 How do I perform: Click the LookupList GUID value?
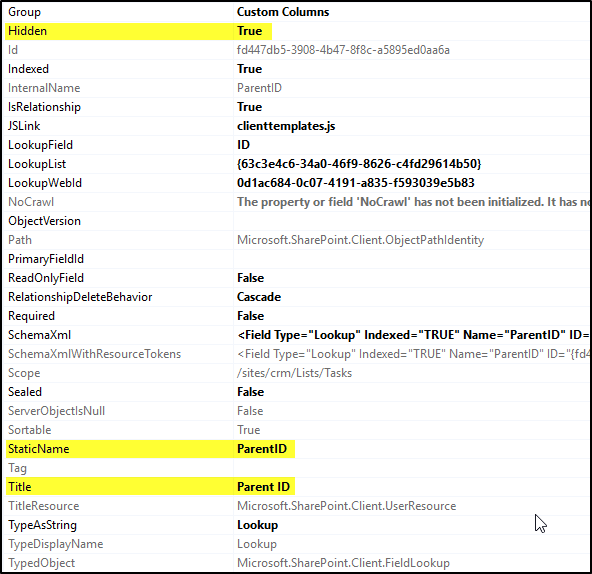tap(359, 164)
